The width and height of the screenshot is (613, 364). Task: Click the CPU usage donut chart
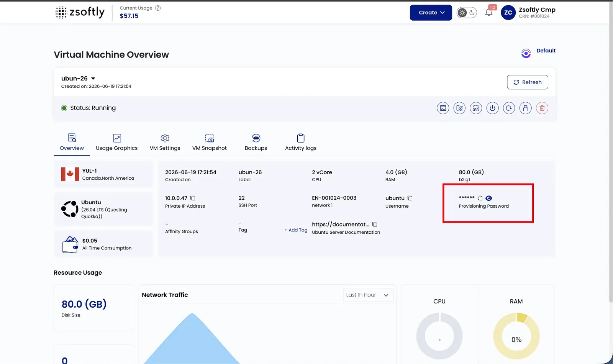tap(439, 336)
